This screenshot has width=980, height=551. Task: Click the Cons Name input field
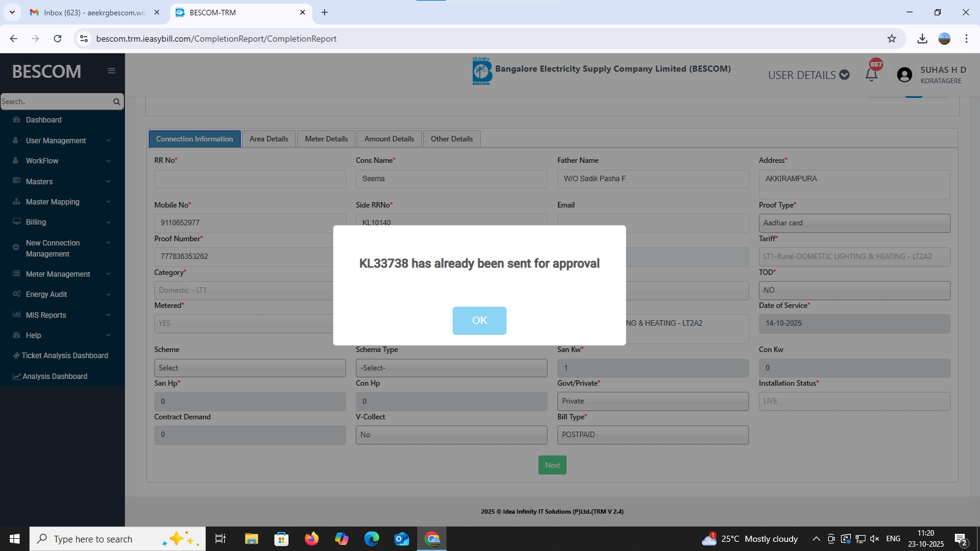pos(451,179)
